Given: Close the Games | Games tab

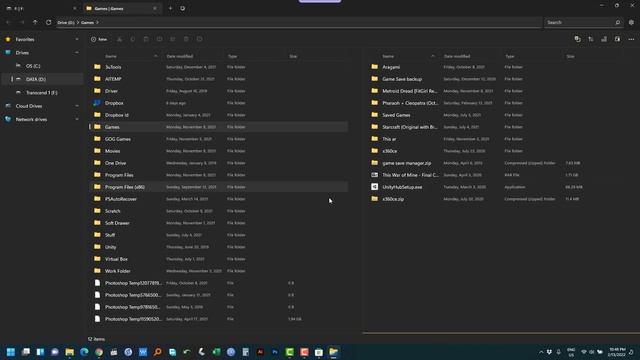Looking at the screenshot, I should 155,8.
